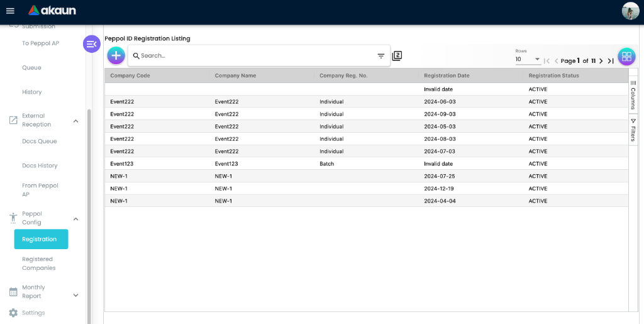The width and height of the screenshot is (644, 324).
Task: Change the Rows per page dropdown
Action: tap(528, 60)
